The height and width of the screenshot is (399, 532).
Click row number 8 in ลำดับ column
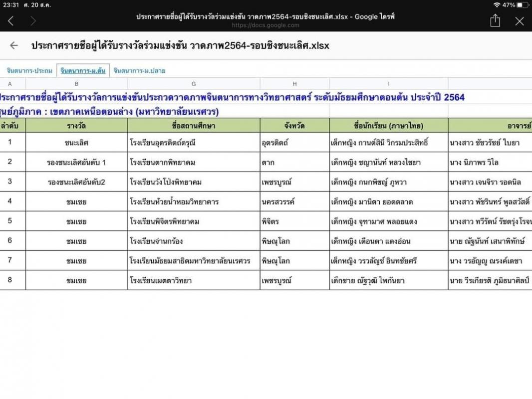[x=12, y=280]
